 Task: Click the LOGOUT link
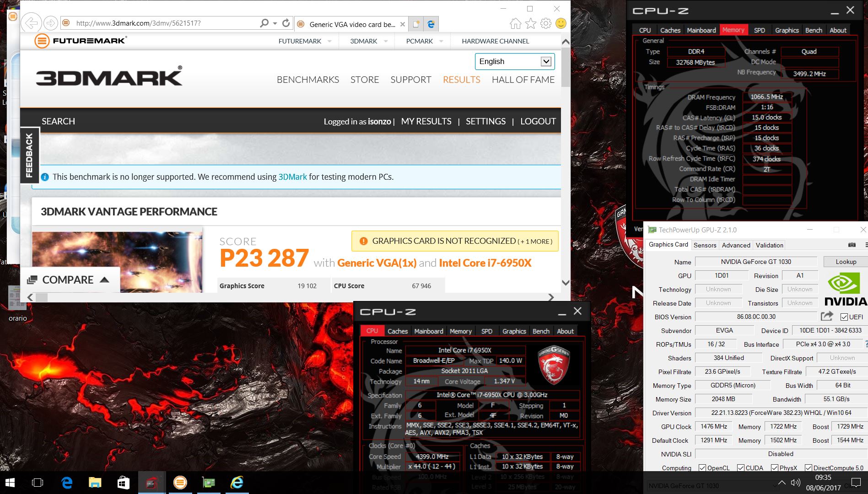(538, 121)
